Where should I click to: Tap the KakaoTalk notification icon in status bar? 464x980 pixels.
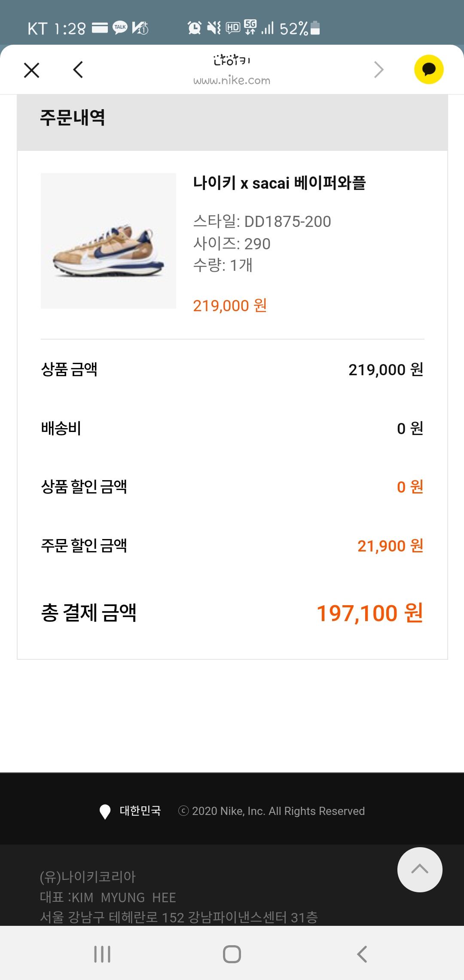click(120, 28)
